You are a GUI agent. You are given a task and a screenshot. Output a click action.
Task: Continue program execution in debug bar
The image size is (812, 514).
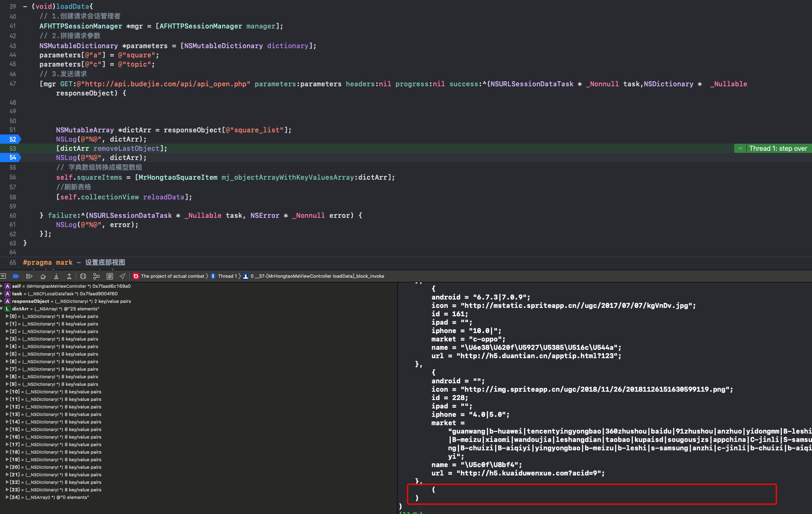tap(29, 276)
